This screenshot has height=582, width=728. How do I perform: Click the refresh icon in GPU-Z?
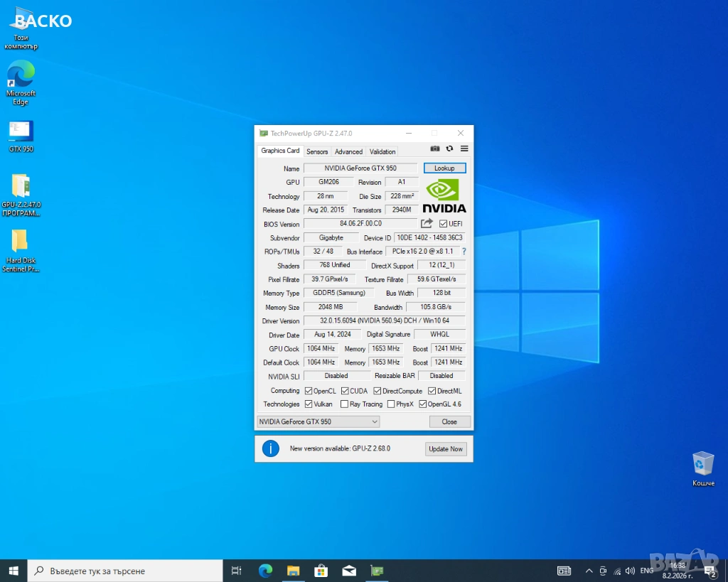pyautogui.click(x=449, y=149)
